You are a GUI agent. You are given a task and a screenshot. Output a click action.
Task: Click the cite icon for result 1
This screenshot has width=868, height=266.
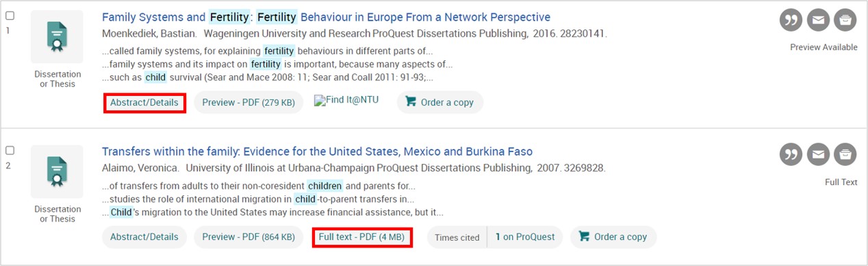point(791,20)
